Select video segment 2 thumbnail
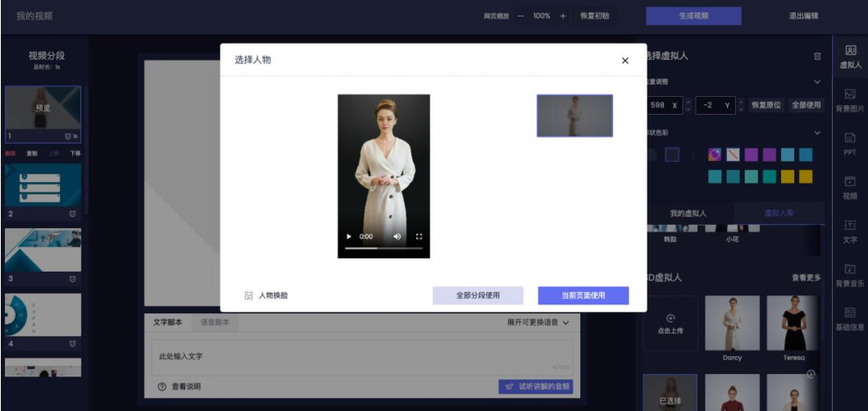 43,185
